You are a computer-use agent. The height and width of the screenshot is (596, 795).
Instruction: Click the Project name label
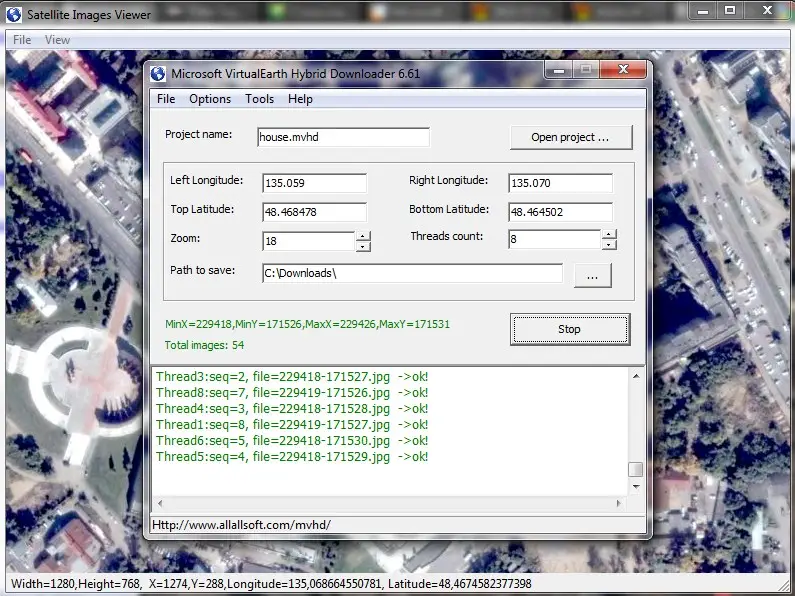198,134
